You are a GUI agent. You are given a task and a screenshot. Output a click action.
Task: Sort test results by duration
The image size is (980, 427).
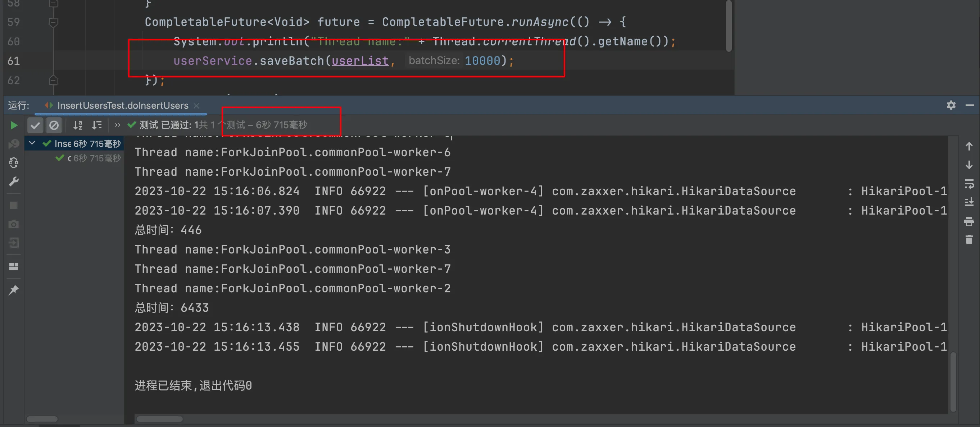[x=97, y=125]
